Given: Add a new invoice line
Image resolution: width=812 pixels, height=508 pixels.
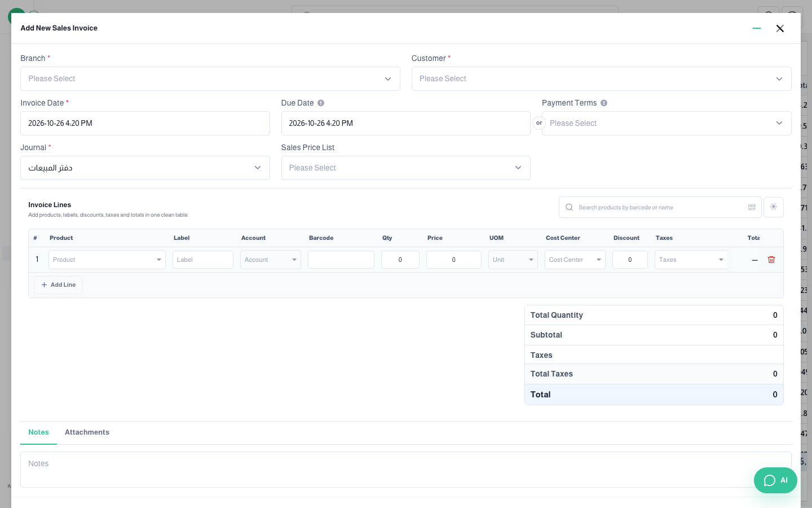Looking at the screenshot, I should click(58, 285).
